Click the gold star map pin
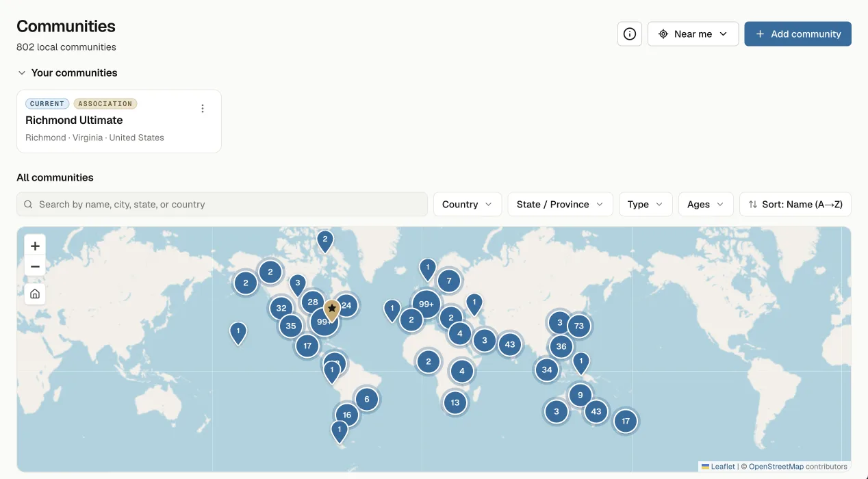868x479 pixels. [332, 311]
